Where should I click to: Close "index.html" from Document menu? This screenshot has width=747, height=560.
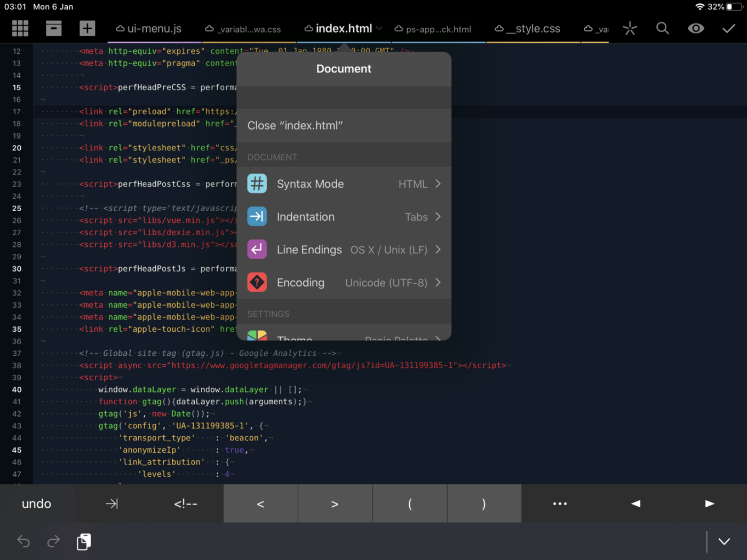(344, 125)
